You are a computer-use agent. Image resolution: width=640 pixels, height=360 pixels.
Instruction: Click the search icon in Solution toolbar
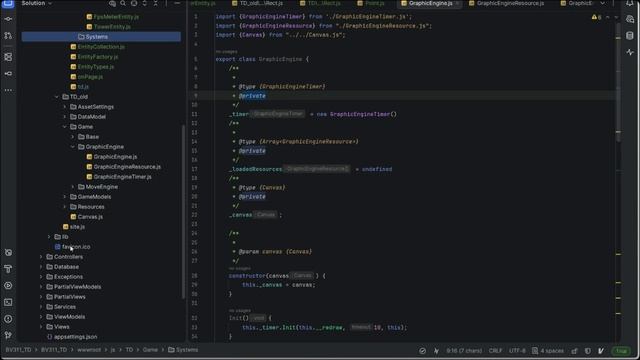pyautogui.click(x=123, y=3)
